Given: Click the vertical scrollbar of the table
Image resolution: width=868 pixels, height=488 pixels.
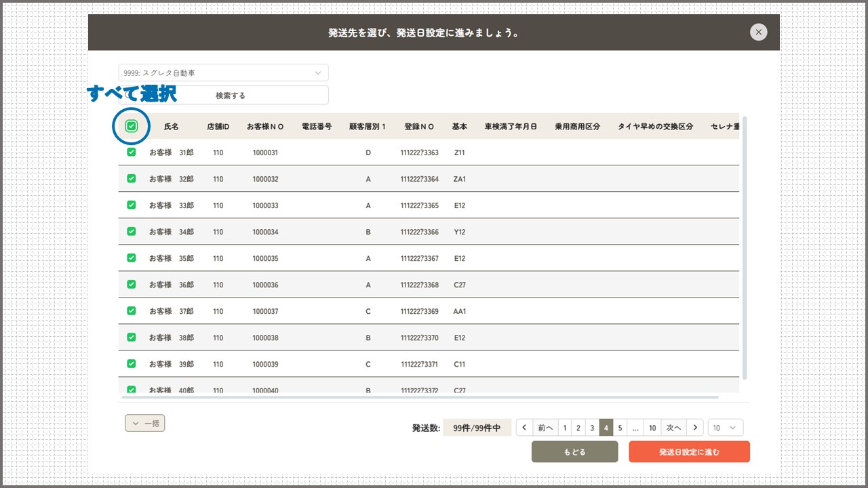Looking at the screenshot, I should [x=745, y=247].
